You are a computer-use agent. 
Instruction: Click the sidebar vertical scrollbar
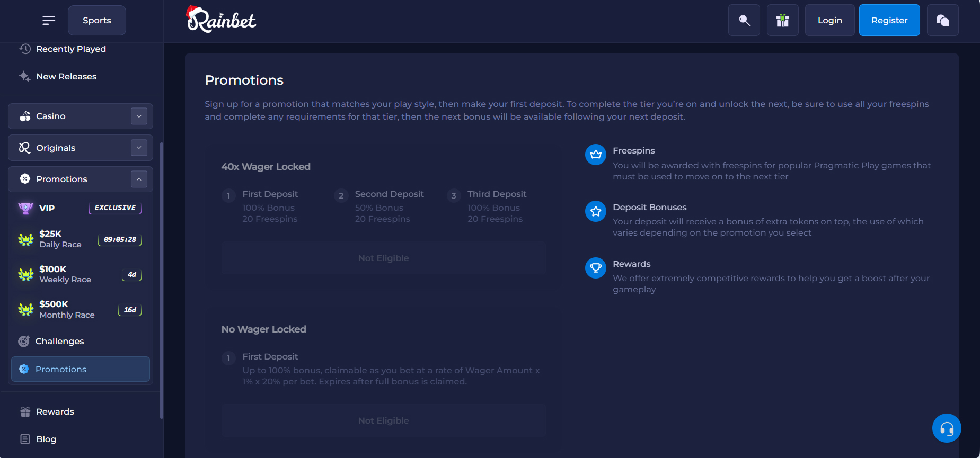click(x=161, y=281)
